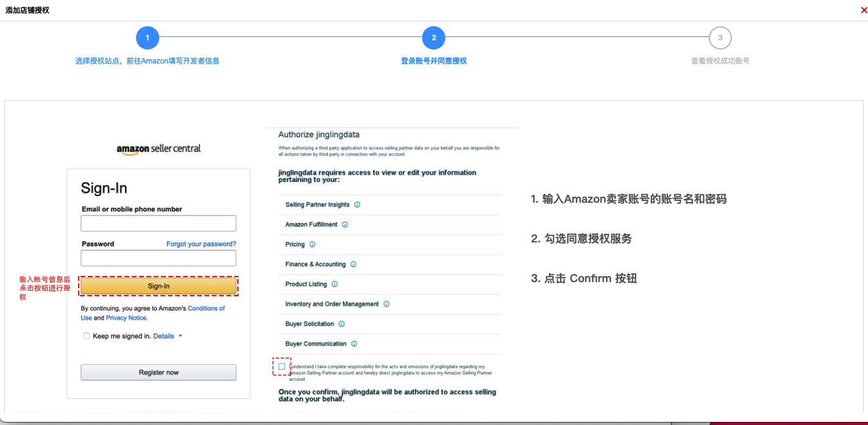Click the Register now button
The height and width of the screenshot is (425, 868).
(159, 372)
